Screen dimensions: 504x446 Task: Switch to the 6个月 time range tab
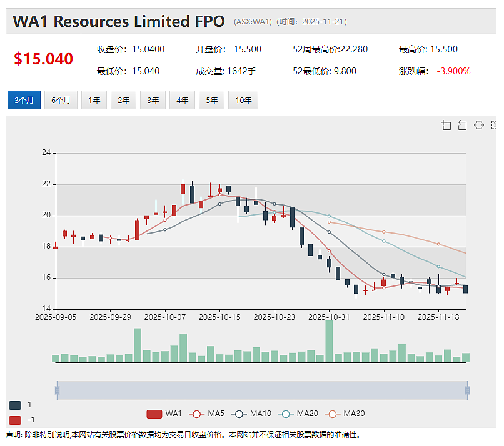(61, 100)
